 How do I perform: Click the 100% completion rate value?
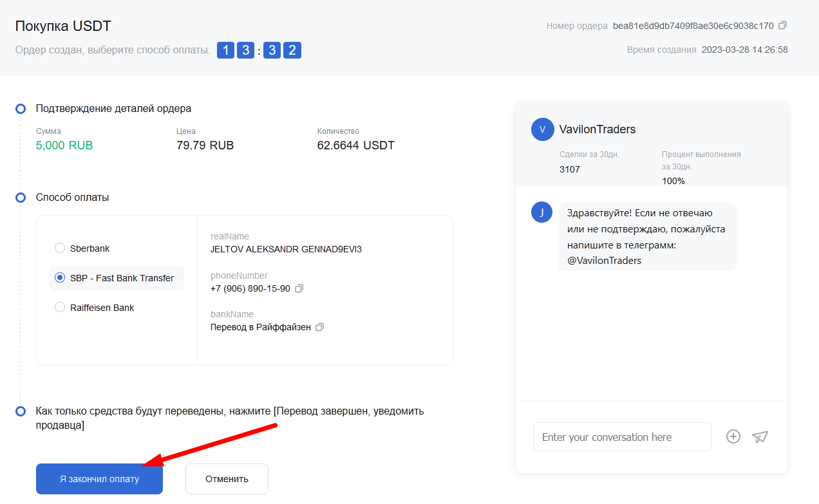coord(673,181)
